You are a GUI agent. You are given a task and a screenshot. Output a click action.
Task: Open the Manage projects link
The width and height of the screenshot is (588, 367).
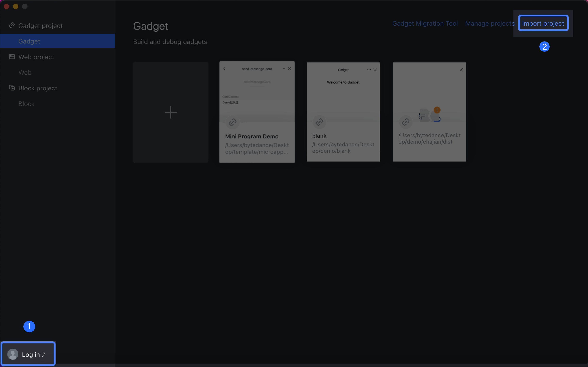pyautogui.click(x=490, y=23)
